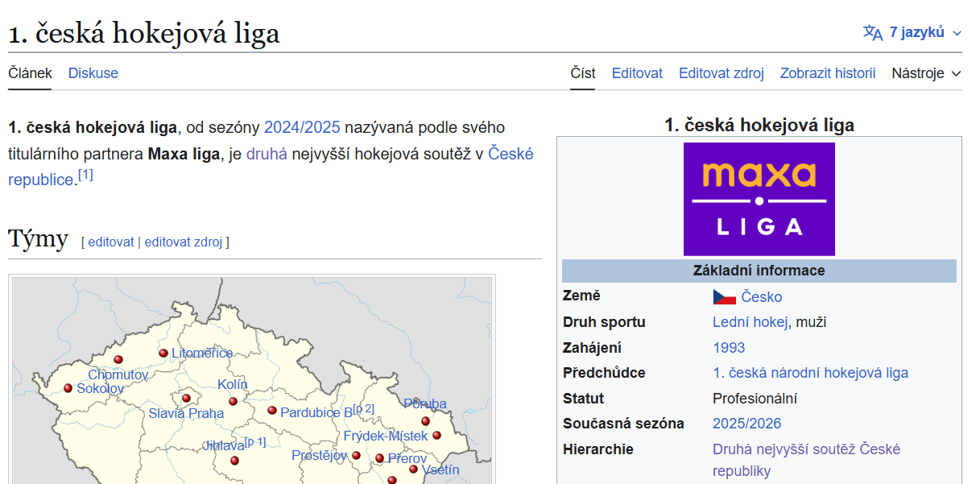Click the red map marker for Kolín
This screenshot has height=484, width=980.
233,401
